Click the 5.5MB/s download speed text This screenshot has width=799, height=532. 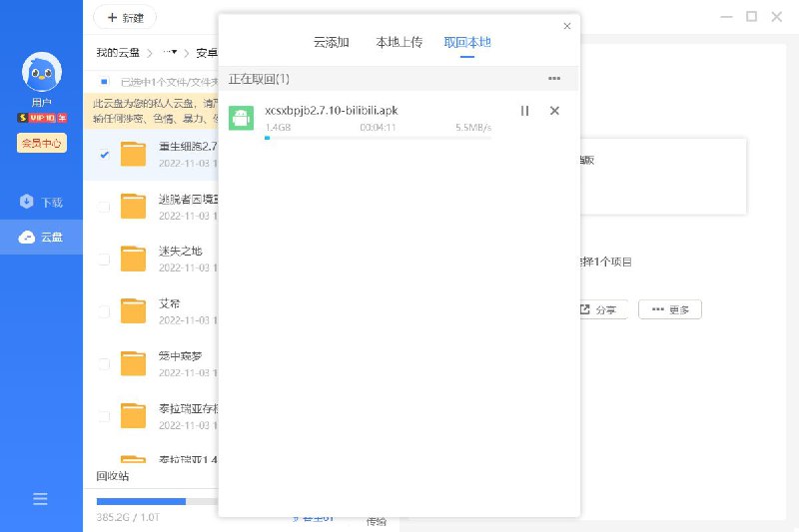click(x=473, y=128)
